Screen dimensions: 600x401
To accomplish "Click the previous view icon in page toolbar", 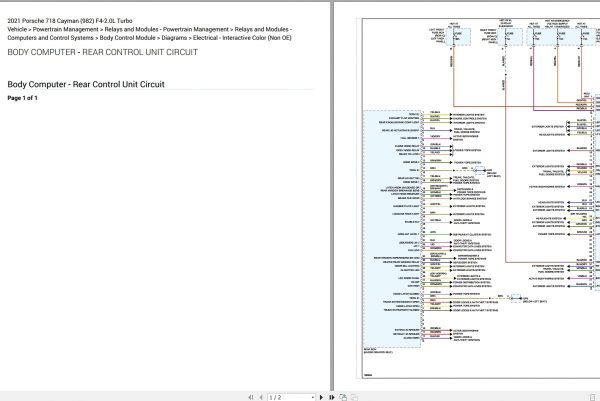I will click(x=343, y=398).
